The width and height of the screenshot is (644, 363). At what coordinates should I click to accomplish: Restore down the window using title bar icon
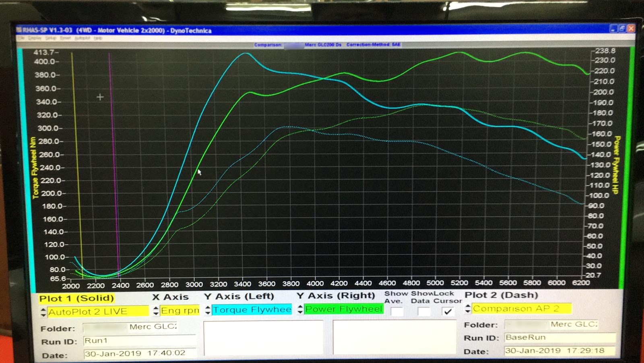point(622,28)
